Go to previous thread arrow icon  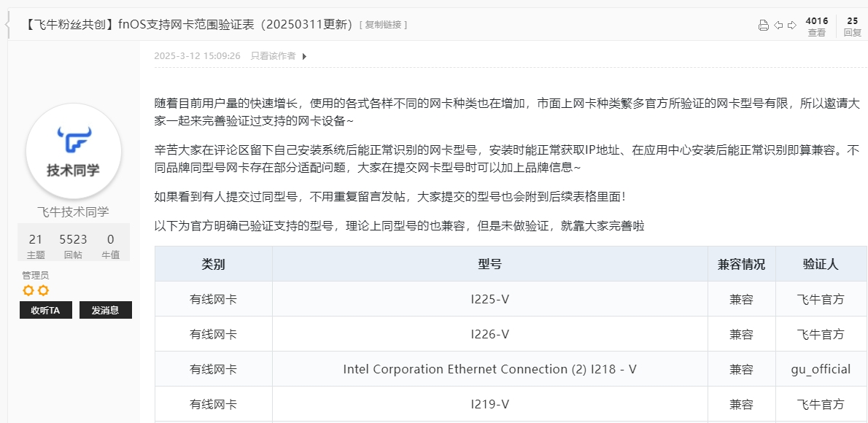click(778, 25)
